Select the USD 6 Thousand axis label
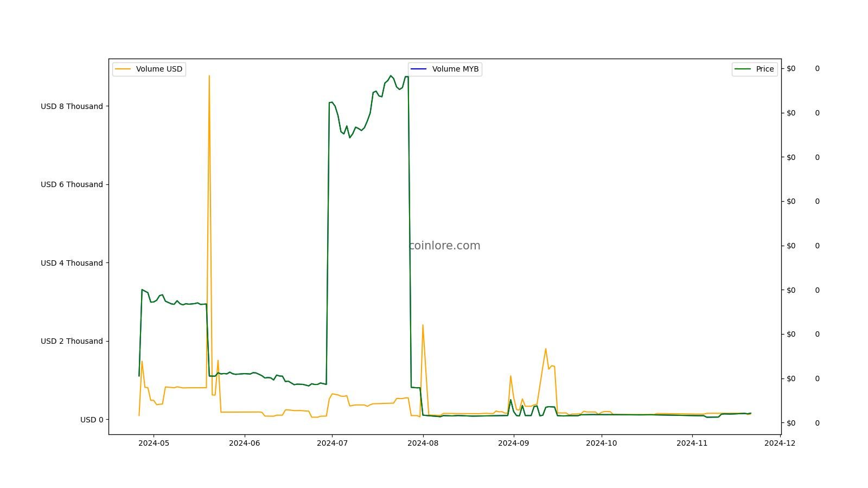 [x=72, y=184]
